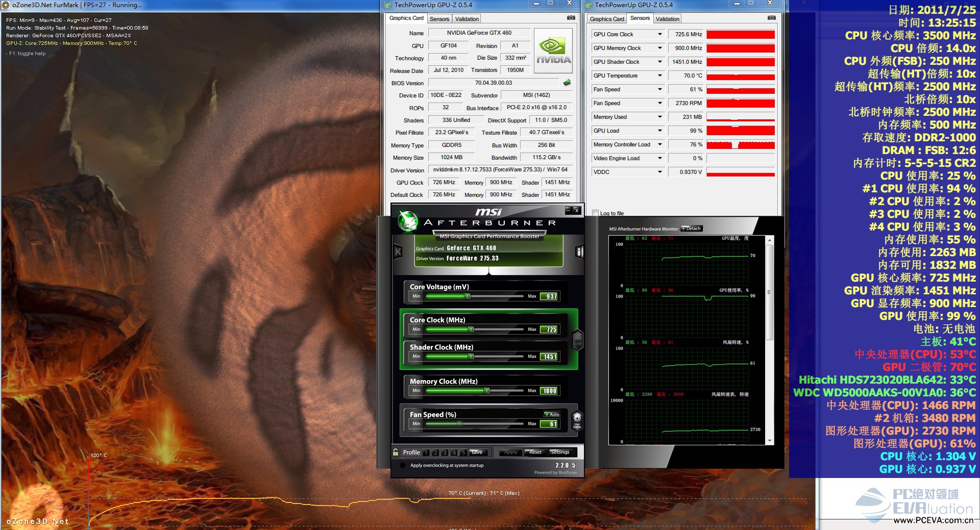The width and height of the screenshot is (980, 530).
Task: Toggle the Link clocks chain icon
Action: [577, 339]
